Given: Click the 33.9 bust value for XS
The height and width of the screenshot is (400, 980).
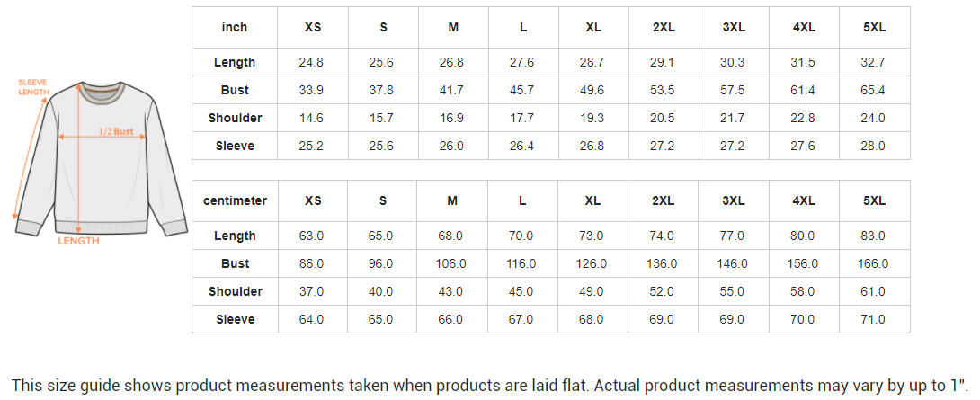Looking at the screenshot, I should 311,90.
